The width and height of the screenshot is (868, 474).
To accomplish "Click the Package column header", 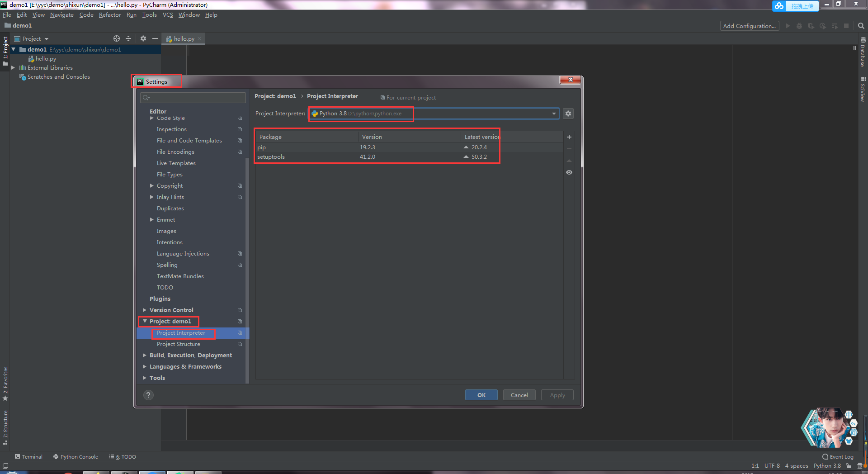I will click(307, 137).
